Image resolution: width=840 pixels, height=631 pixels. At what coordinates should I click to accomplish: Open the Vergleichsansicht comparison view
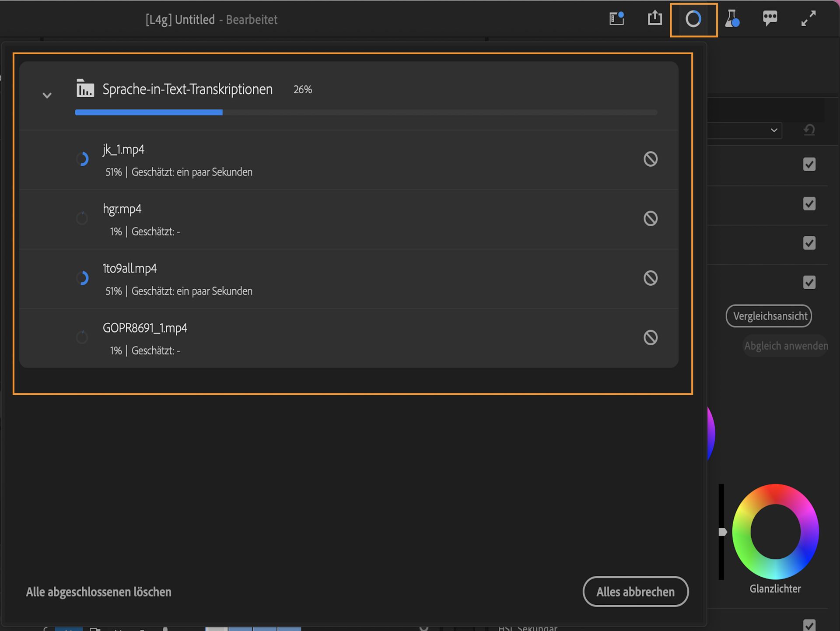769,316
